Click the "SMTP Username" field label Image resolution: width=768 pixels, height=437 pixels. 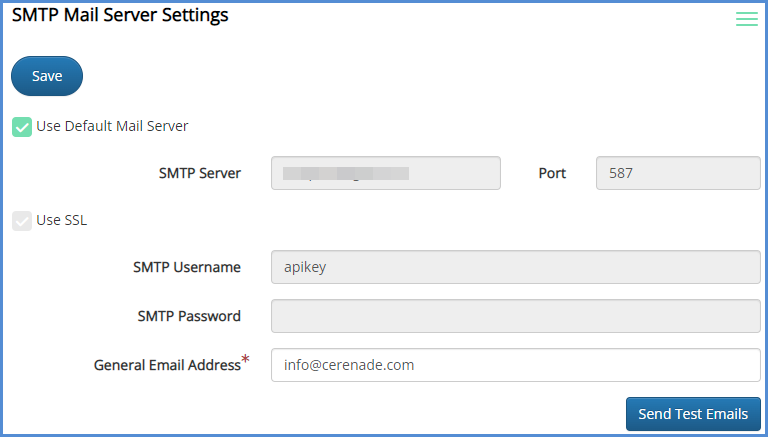coord(186,267)
